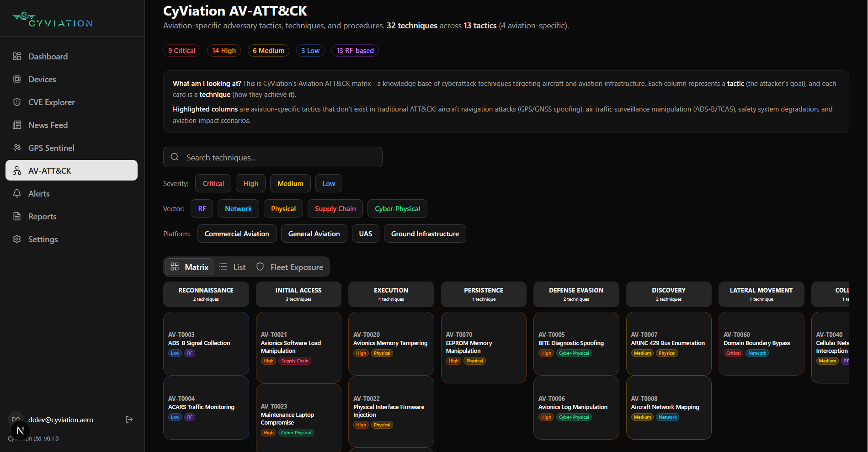Click the Dashboard grid icon
Viewport: 868px width, 452px height.
[17, 56]
